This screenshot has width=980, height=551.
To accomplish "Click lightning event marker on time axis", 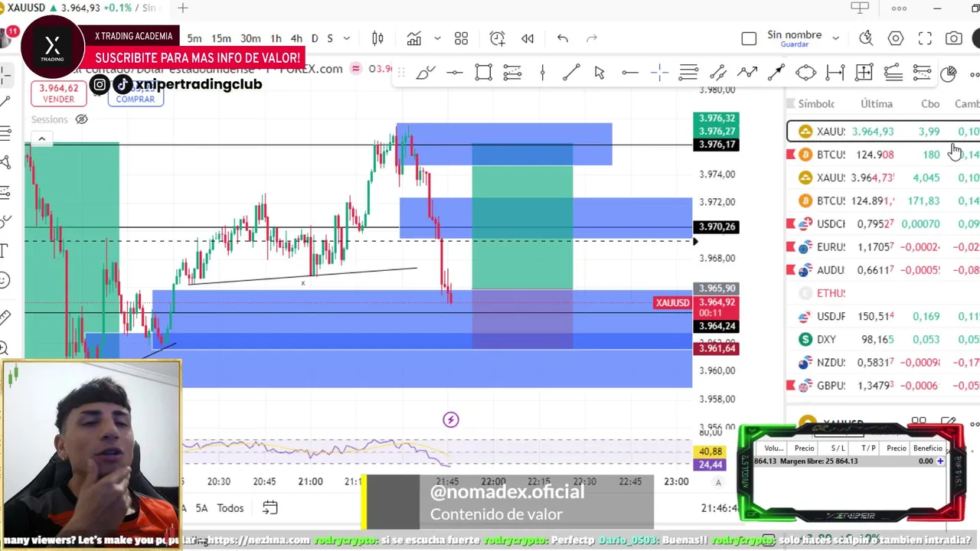I will pos(451,419).
